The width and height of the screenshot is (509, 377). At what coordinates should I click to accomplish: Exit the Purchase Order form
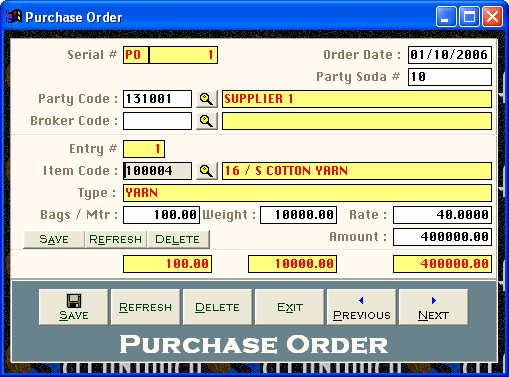pyautogui.click(x=290, y=307)
